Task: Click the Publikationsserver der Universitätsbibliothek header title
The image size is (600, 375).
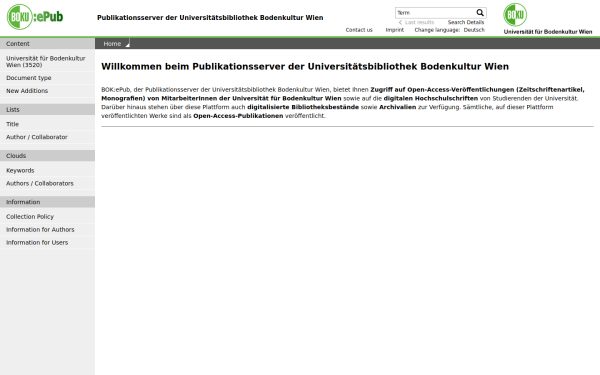Action: click(210, 18)
